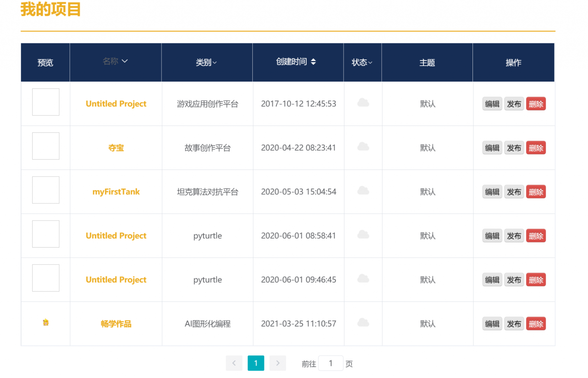Select page 1 in the pagination bar

(x=256, y=363)
